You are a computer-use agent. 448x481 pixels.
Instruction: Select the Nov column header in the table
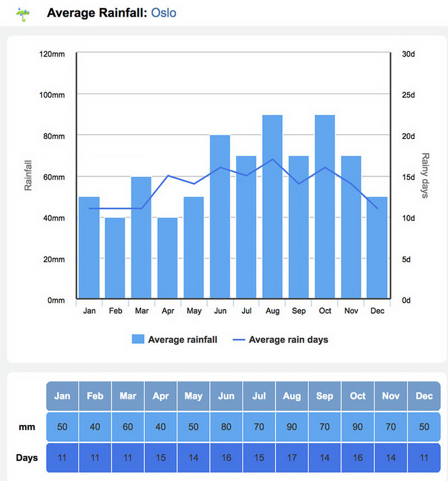391,396
